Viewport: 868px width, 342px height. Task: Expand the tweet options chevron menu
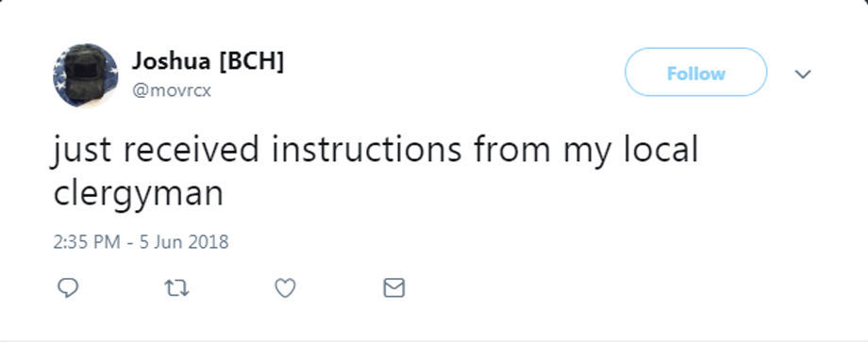pyautogui.click(x=803, y=73)
